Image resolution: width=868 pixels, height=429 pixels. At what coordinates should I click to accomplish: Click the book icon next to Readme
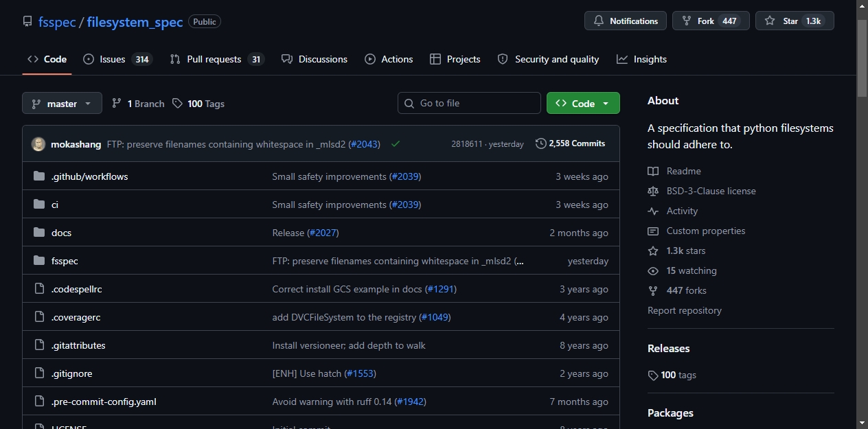[x=653, y=171]
